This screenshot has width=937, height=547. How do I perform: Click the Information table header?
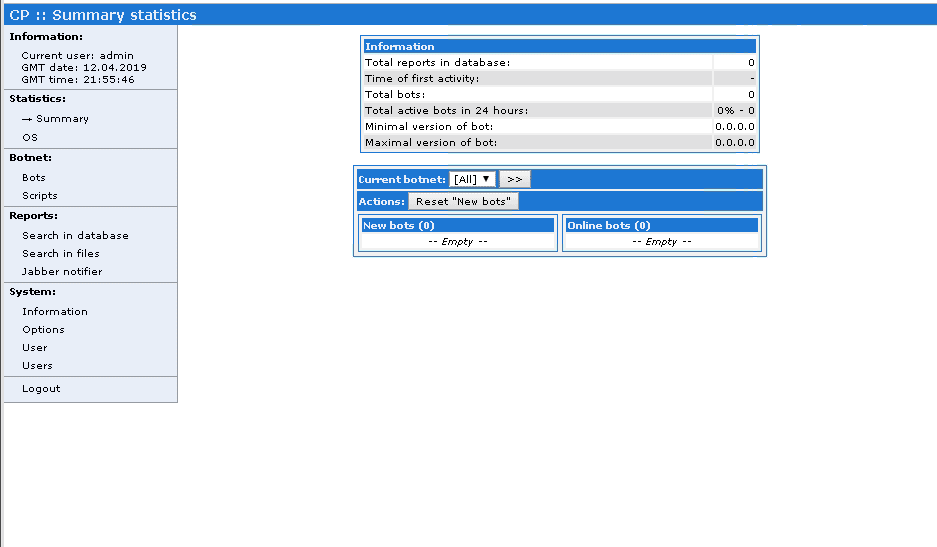(559, 46)
